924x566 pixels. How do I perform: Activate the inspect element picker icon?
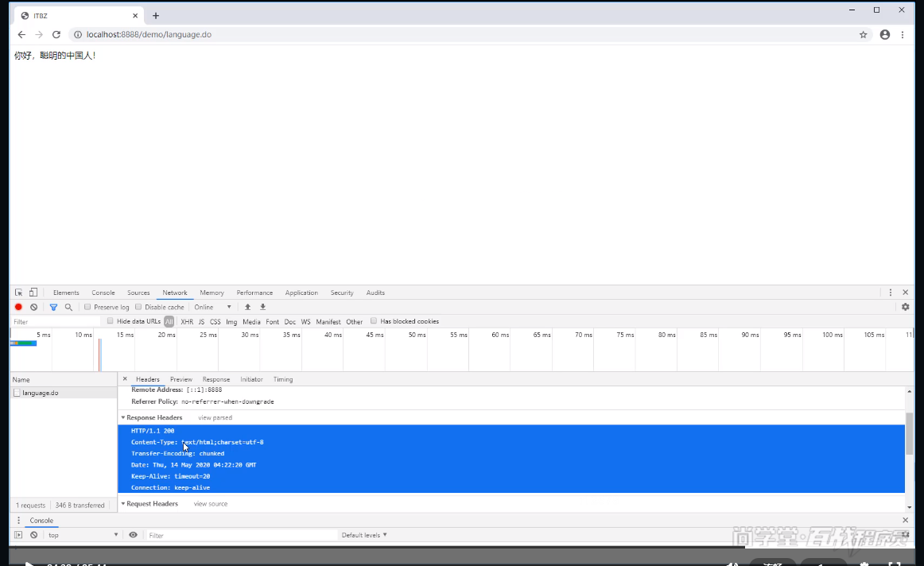point(19,293)
